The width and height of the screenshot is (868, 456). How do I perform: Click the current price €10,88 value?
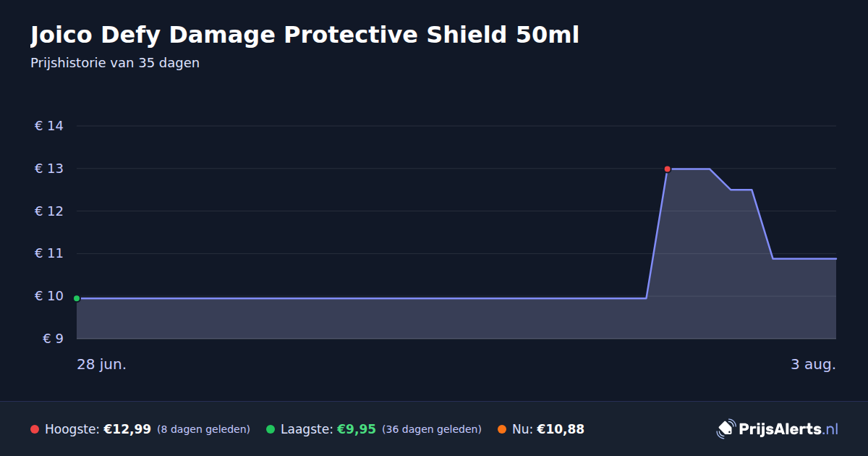pos(561,429)
